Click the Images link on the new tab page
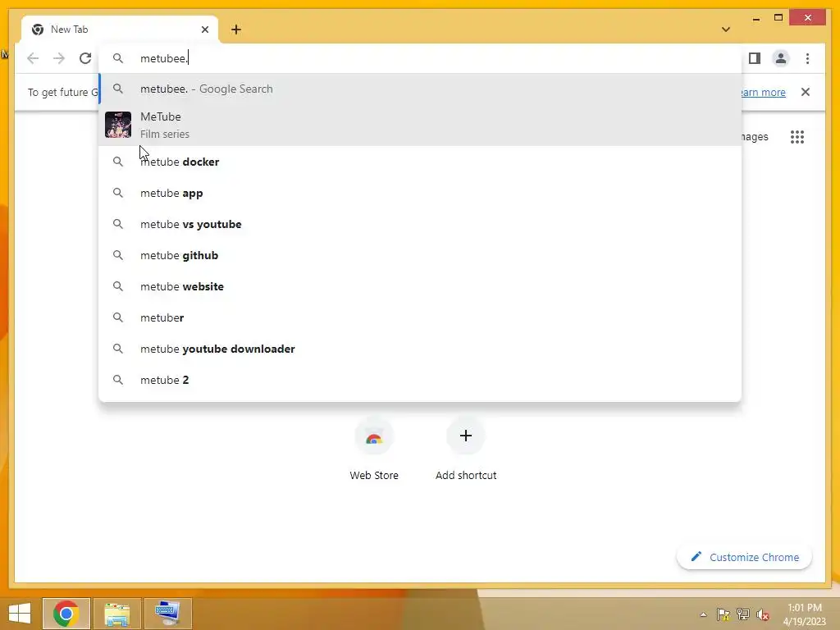The image size is (840, 630). [755, 137]
